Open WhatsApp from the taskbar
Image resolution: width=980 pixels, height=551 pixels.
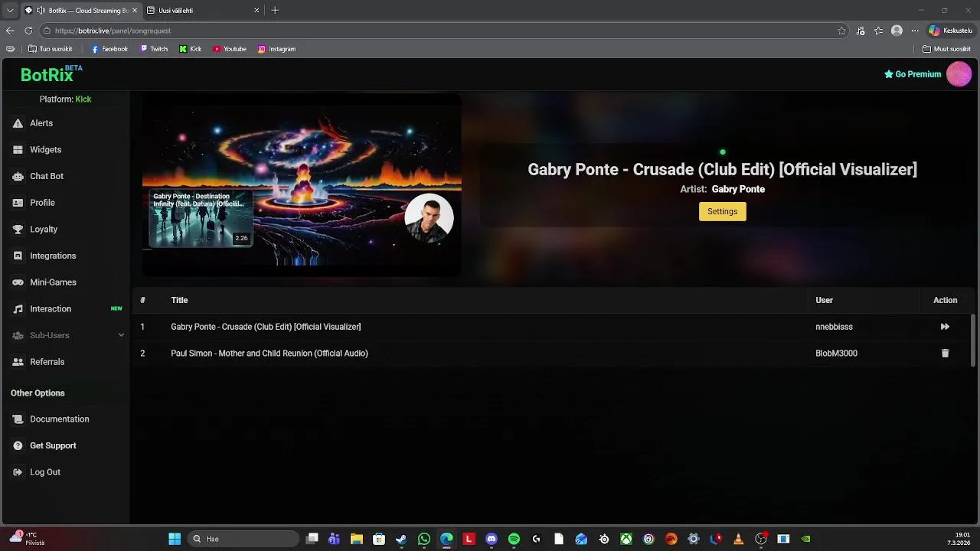[x=424, y=539]
